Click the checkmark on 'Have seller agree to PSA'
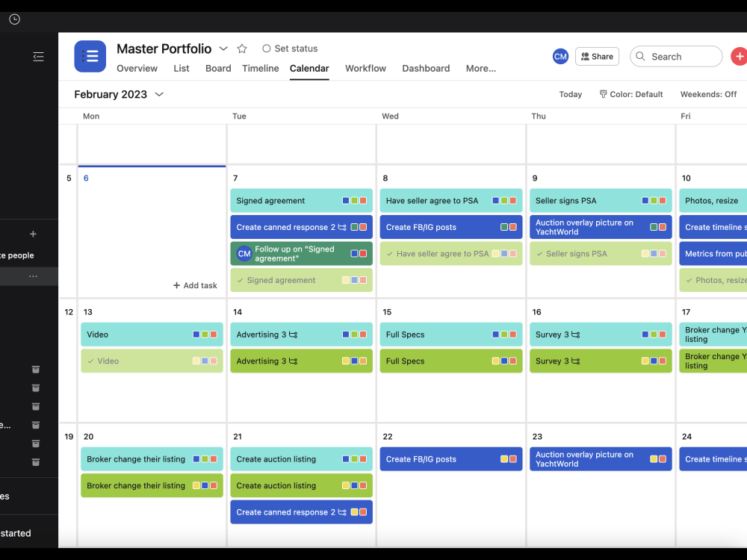Image resolution: width=747 pixels, height=560 pixels. click(x=390, y=253)
